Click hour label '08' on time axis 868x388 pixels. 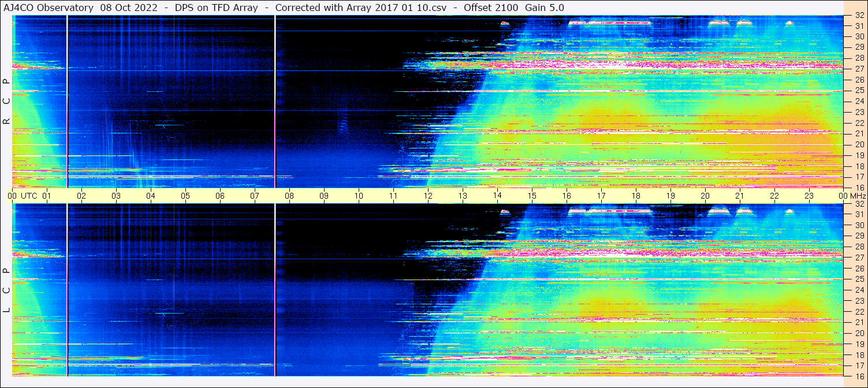pos(289,196)
